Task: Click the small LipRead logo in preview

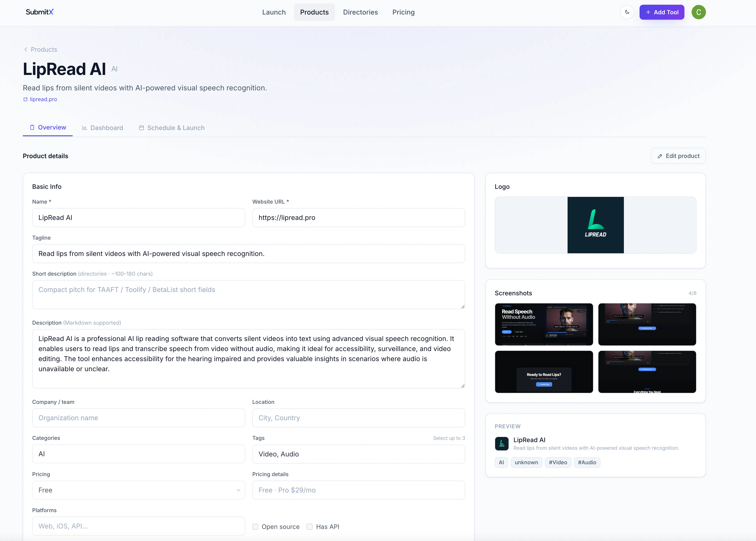Action: point(501,443)
